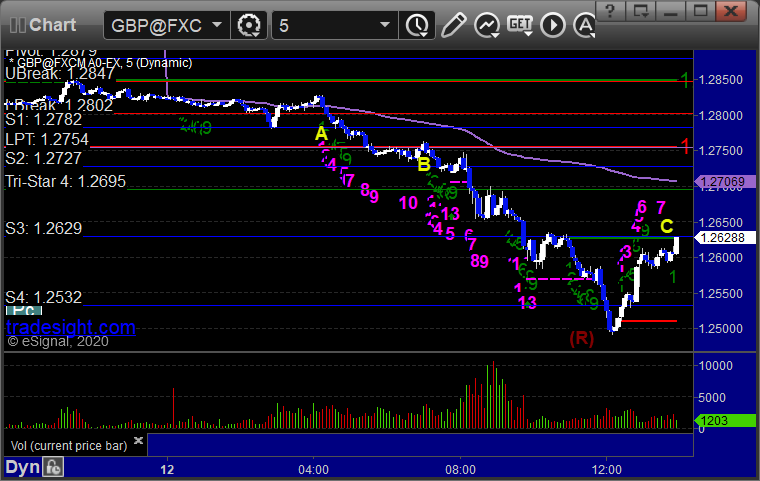
Task: Click the yellow C wave label
Action: [x=667, y=226]
